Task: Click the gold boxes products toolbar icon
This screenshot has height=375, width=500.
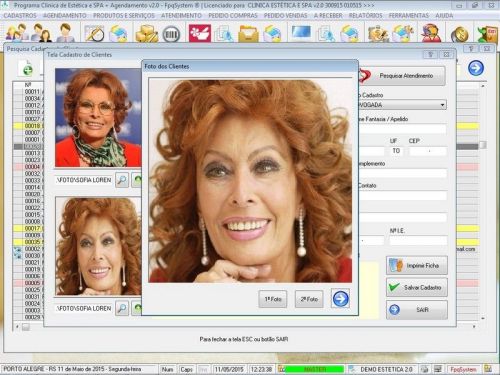Action: 147,33
